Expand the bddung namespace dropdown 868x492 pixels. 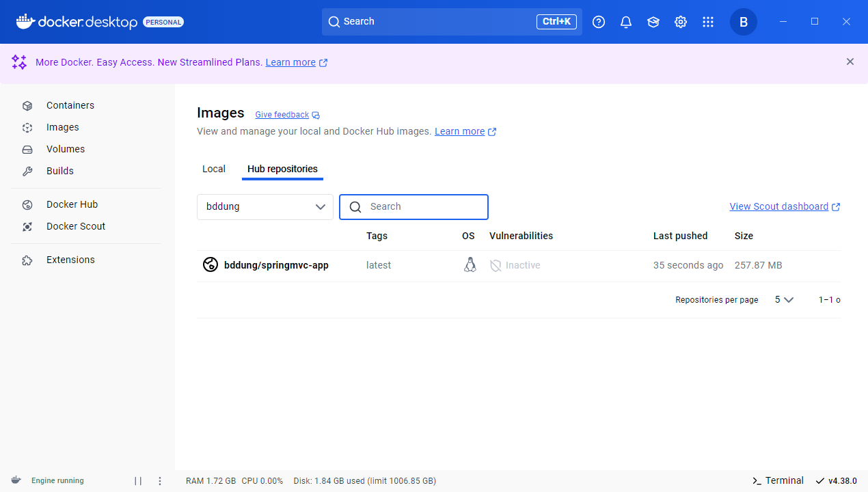265,207
